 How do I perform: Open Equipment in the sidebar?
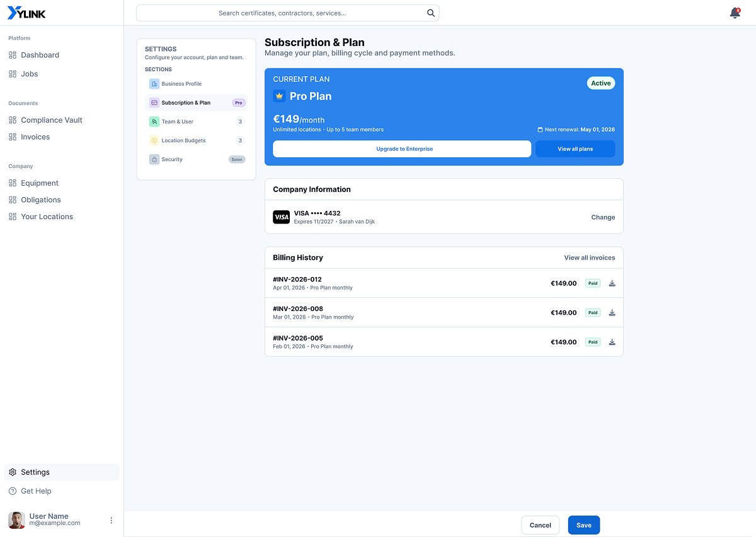pos(62,183)
